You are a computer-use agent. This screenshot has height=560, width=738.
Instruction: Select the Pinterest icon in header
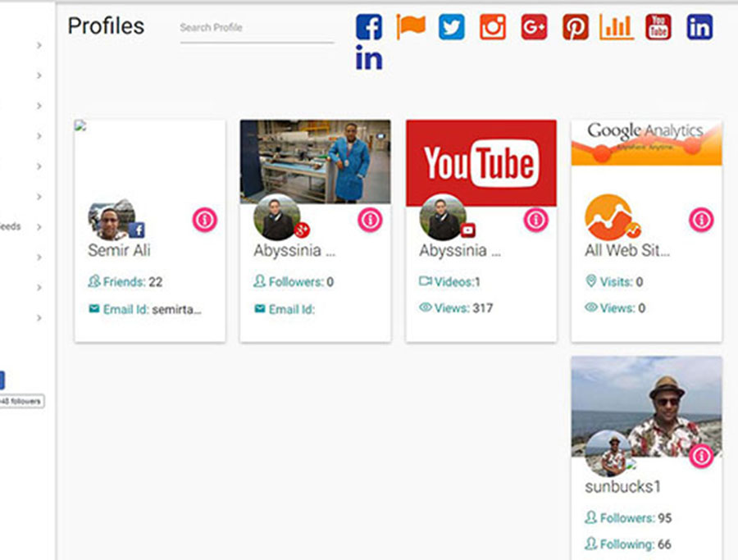point(575,27)
